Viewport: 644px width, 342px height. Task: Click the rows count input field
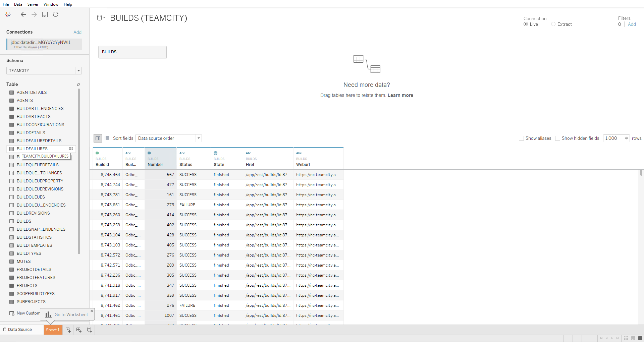[613, 138]
